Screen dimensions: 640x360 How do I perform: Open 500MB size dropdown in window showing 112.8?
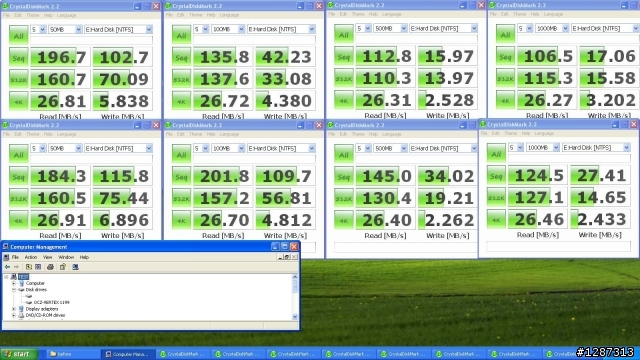click(x=404, y=28)
